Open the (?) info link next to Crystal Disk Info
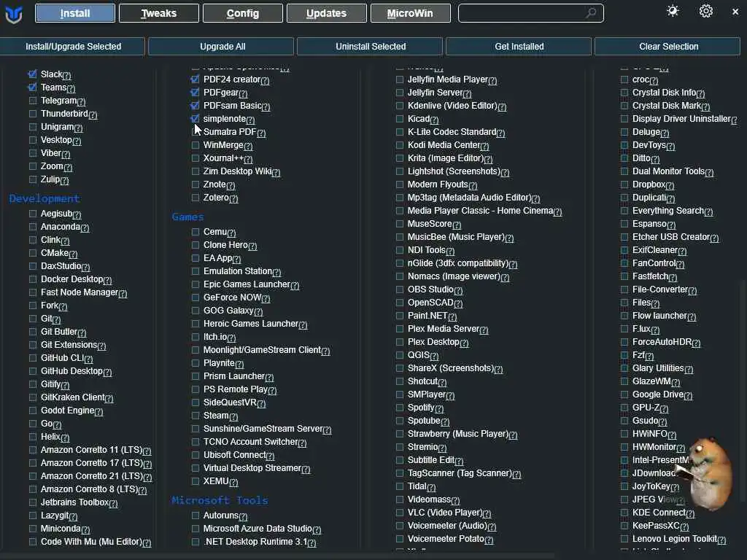747x560 pixels. click(x=700, y=94)
